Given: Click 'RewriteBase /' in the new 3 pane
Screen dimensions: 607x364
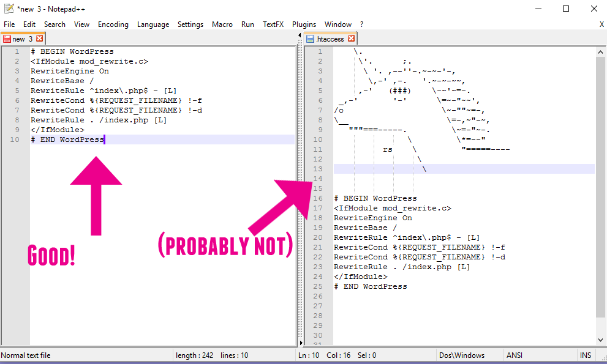Looking at the screenshot, I should pos(62,81).
